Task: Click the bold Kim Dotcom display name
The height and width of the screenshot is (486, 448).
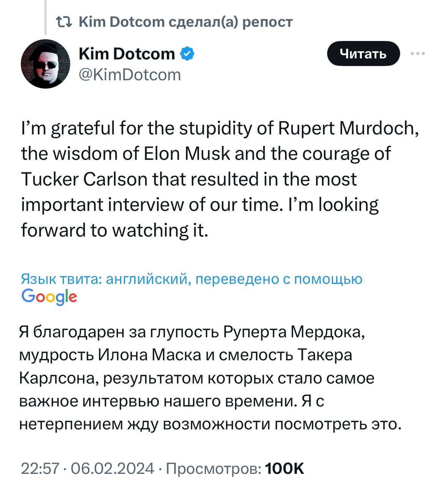Action: tap(126, 54)
